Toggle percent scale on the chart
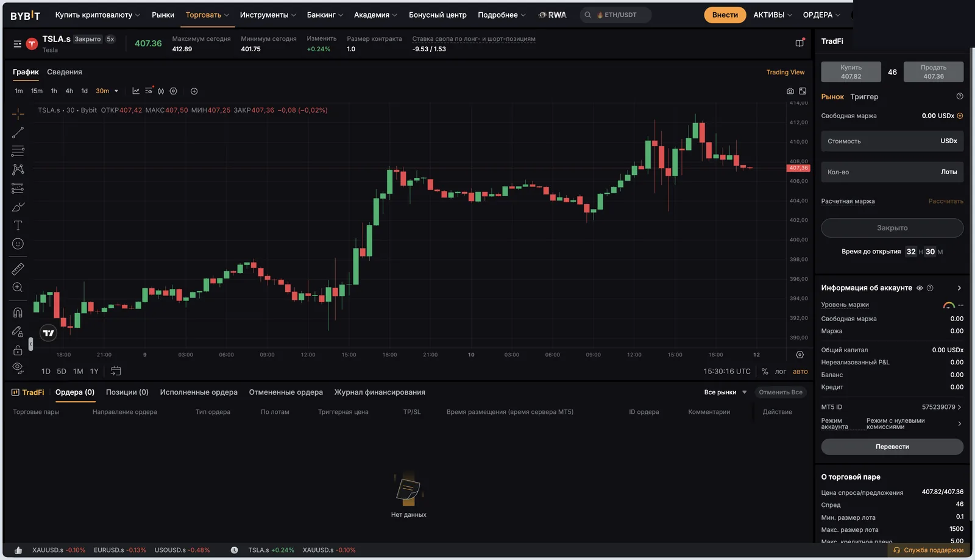Image resolution: width=975 pixels, height=560 pixels. (765, 371)
